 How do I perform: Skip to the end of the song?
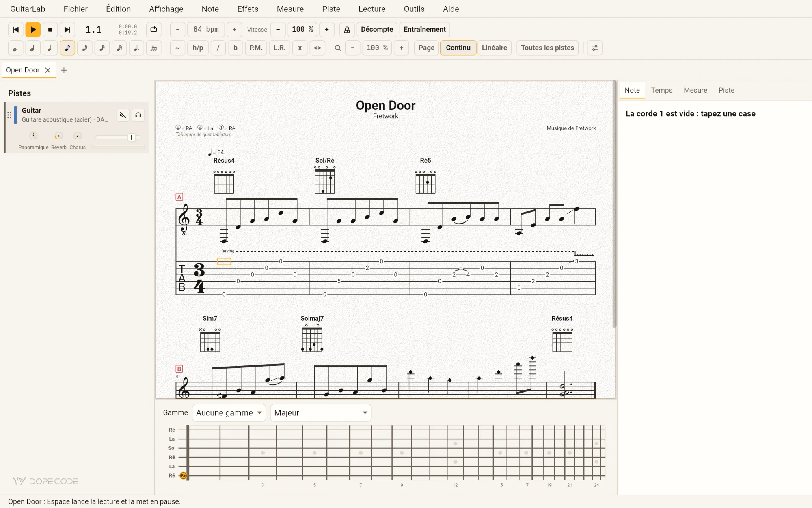coord(67,30)
